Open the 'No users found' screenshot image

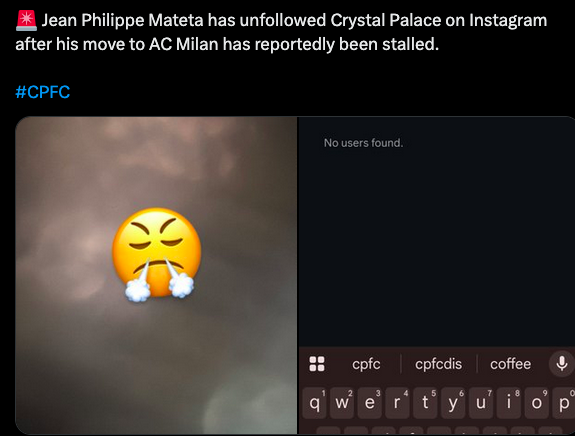point(436,275)
